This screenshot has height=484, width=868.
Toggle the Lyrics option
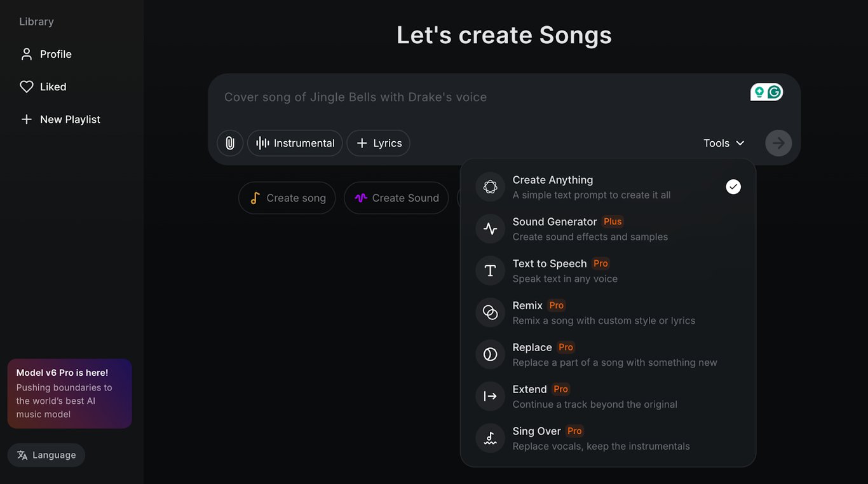pyautogui.click(x=378, y=143)
